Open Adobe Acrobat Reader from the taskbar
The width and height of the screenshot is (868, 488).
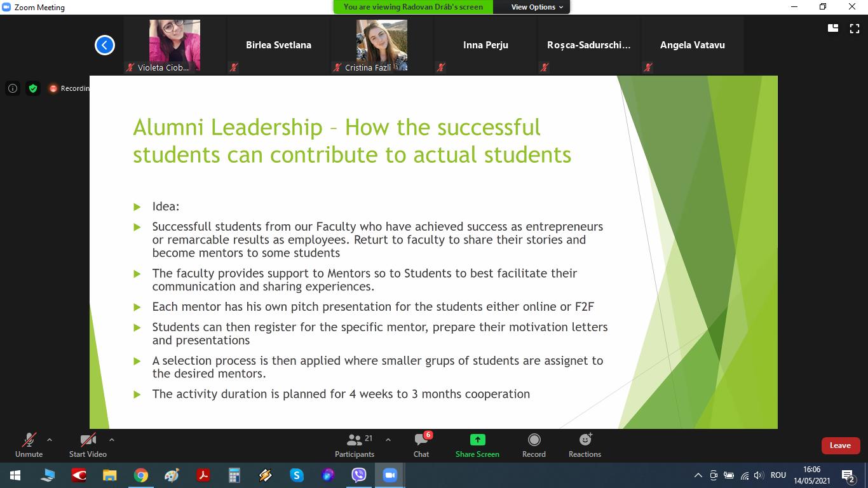203,475
